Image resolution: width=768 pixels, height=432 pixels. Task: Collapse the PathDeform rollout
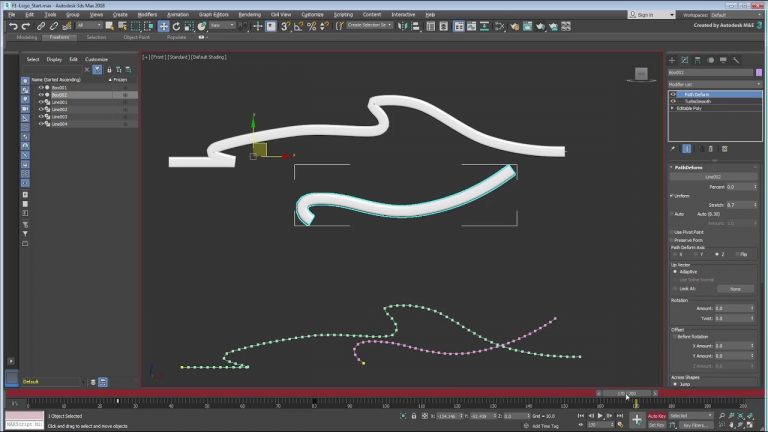(x=672, y=167)
